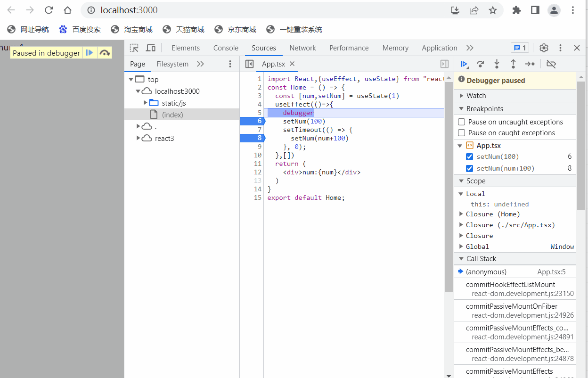This screenshot has height=378, width=588.
Task: Step out of current function
Action: coord(513,64)
